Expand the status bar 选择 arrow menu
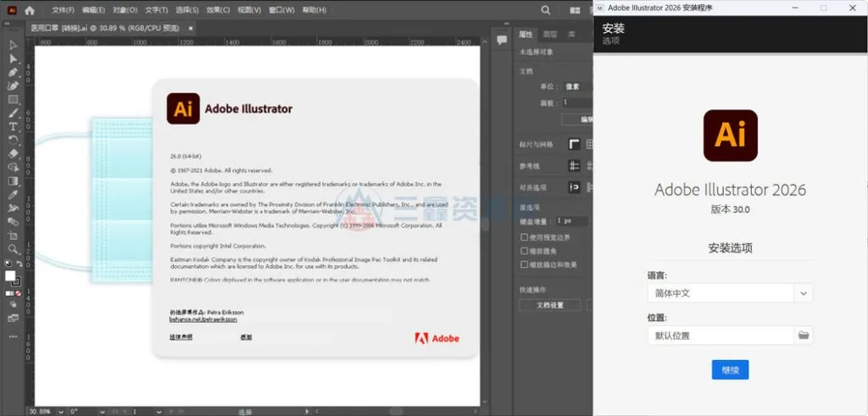Viewport: 868px width, 416px height. (x=308, y=412)
